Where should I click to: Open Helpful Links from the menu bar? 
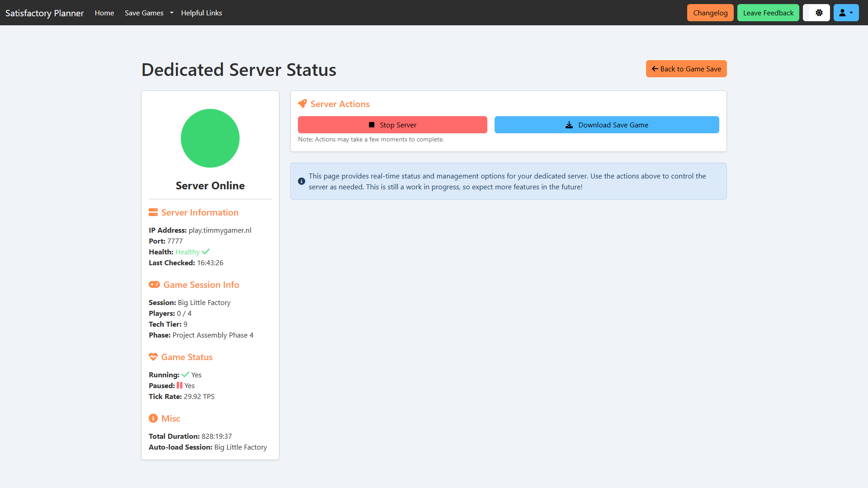(x=201, y=13)
